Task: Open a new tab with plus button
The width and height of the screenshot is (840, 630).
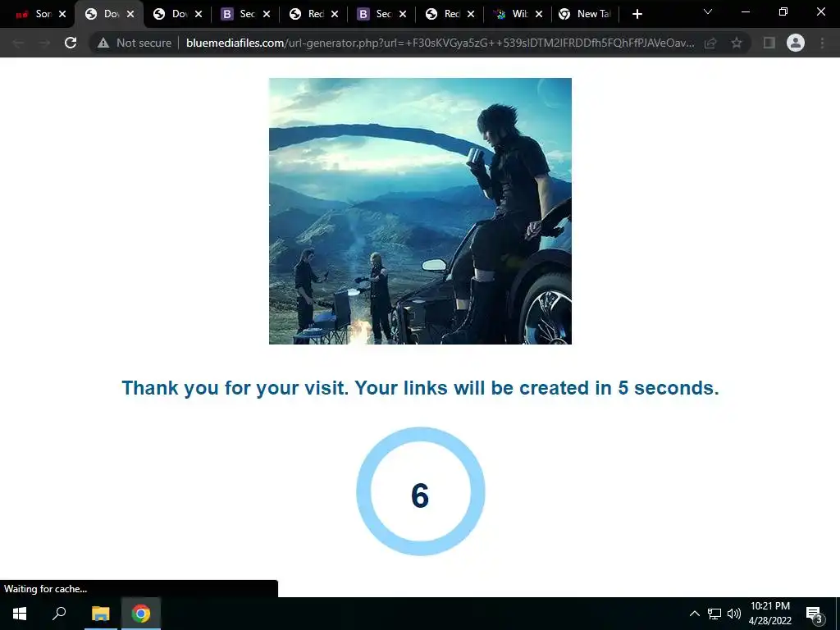Action: (637, 15)
